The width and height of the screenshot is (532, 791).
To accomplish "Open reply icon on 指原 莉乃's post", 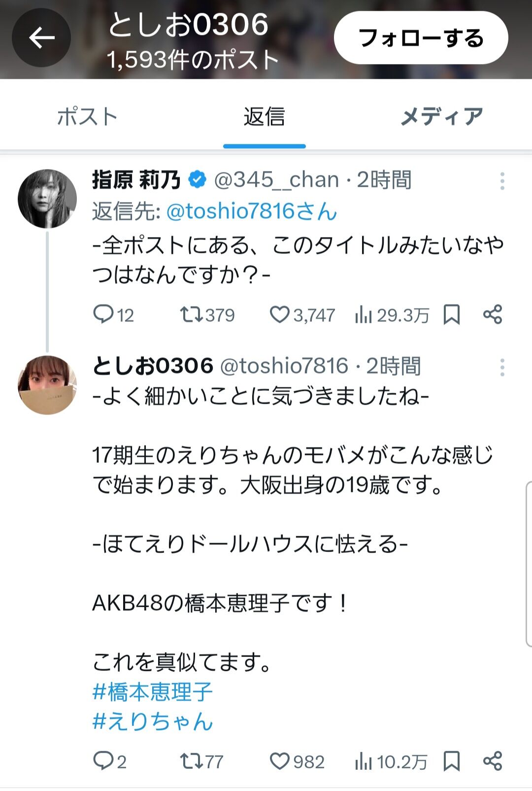I will 103,314.
